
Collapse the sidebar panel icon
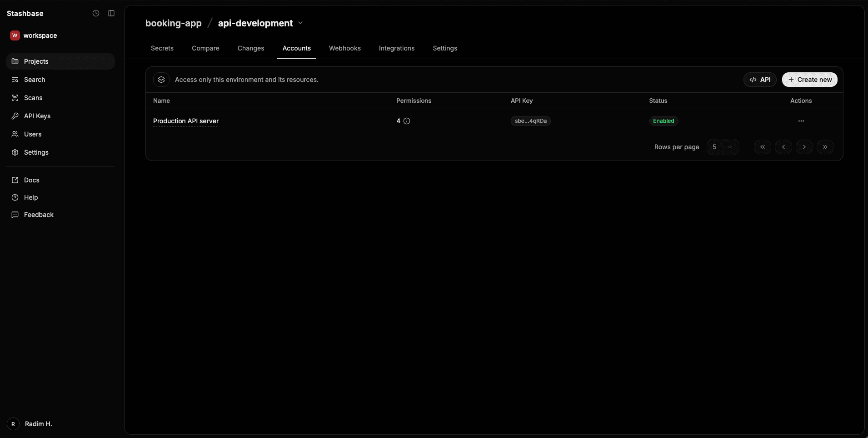[111, 13]
